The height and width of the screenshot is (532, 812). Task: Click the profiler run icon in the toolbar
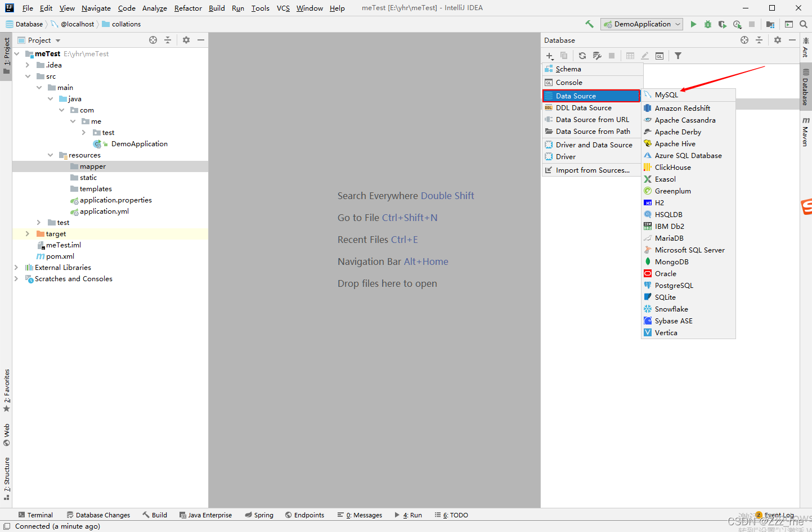point(737,24)
